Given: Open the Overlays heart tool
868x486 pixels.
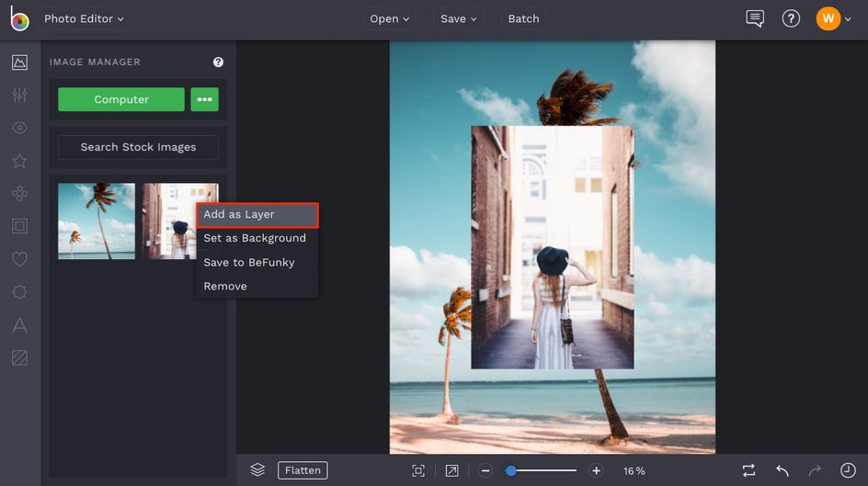Looking at the screenshot, I should [19, 259].
